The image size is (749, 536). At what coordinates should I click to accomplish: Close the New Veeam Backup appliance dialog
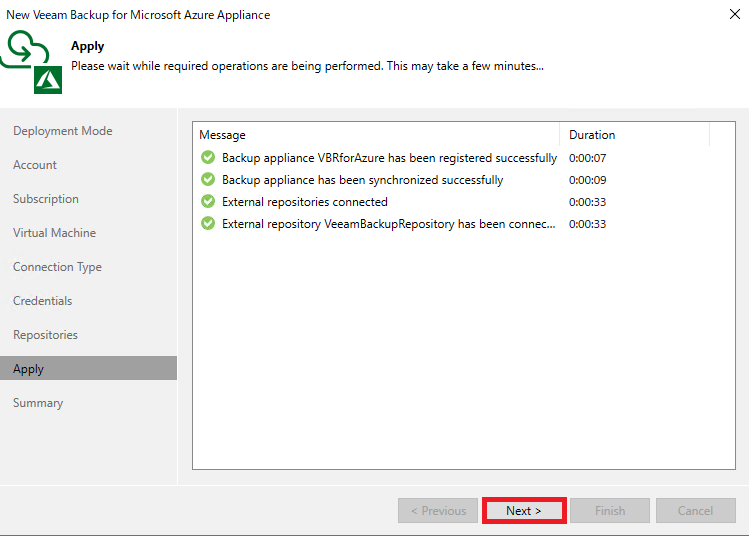[735, 14]
